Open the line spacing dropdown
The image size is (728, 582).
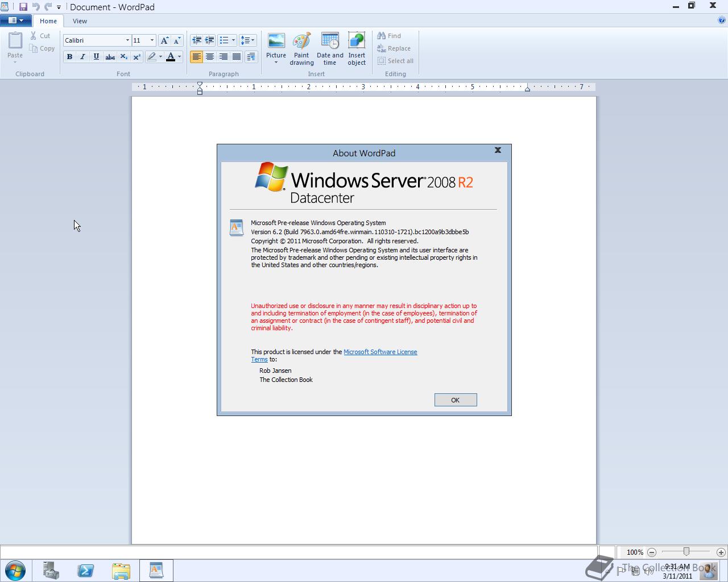(247, 40)
